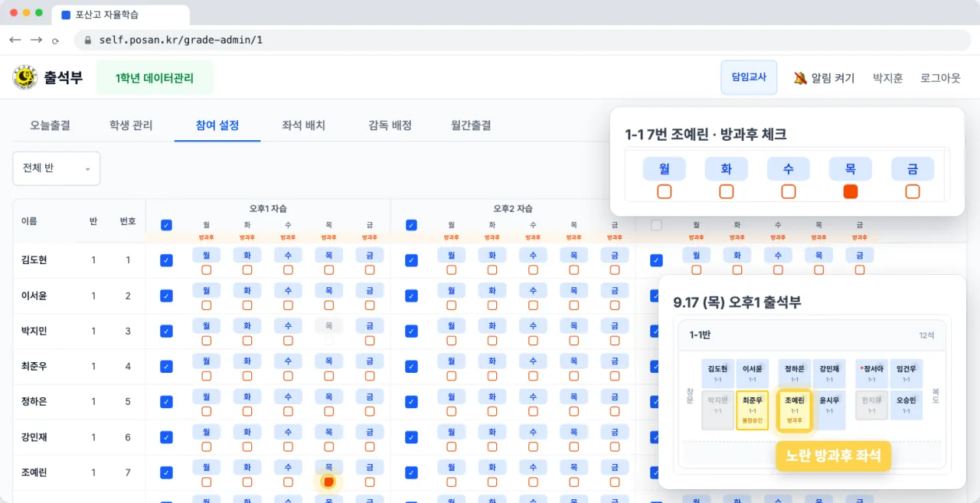This screenshot has height=503, width=980.
Task: Click the lock icon in the address bar
Action: tap(87, 40)
